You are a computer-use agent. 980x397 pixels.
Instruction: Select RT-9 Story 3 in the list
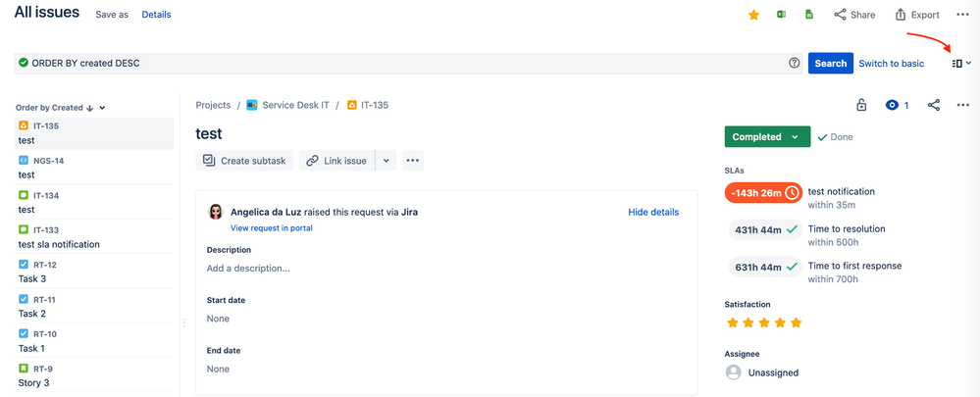click(x=94, y=375)
